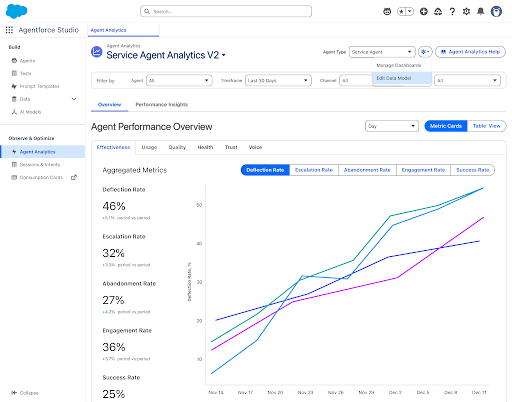This screenshot has height=402, width=512.
Task: Select Escalation Rate chart toggle
Action: point(314,170)
